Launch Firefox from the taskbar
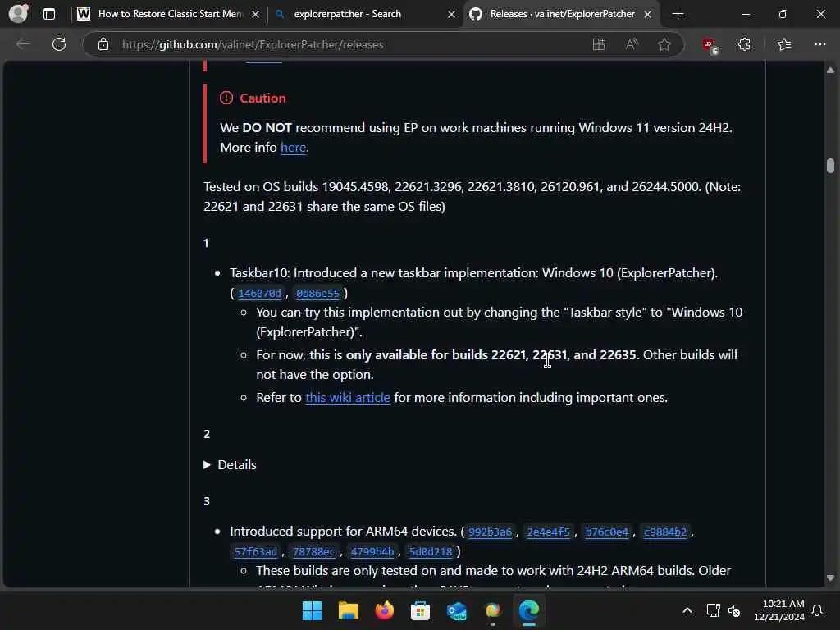 (384, 610)
